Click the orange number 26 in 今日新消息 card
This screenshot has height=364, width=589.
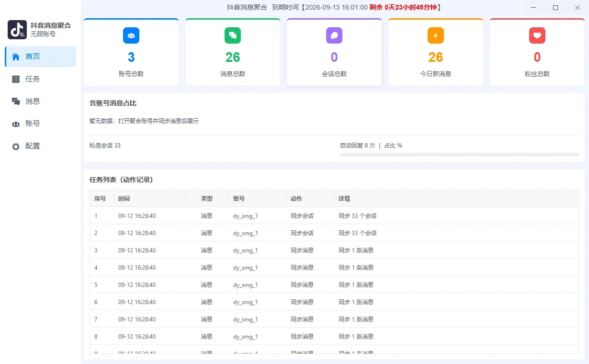(x=436, y=57)
